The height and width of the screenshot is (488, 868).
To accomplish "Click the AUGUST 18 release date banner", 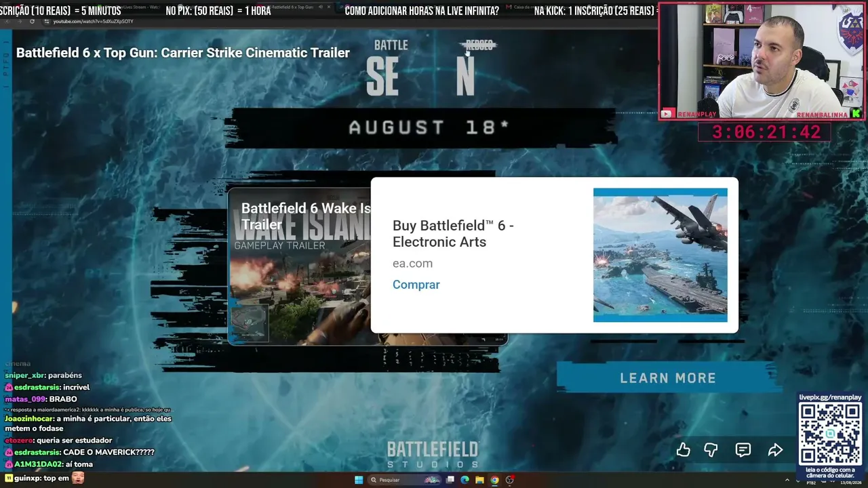I will click(x=429, y=127).
